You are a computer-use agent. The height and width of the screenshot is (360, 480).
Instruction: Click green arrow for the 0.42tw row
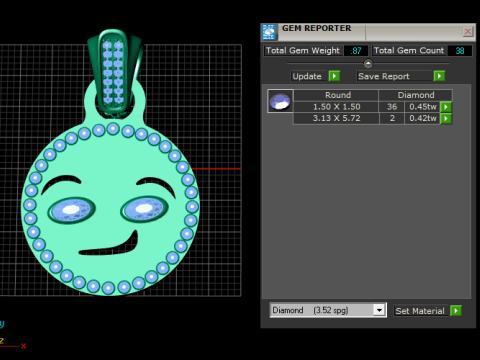pyautogui.click(x=446, y=118)
